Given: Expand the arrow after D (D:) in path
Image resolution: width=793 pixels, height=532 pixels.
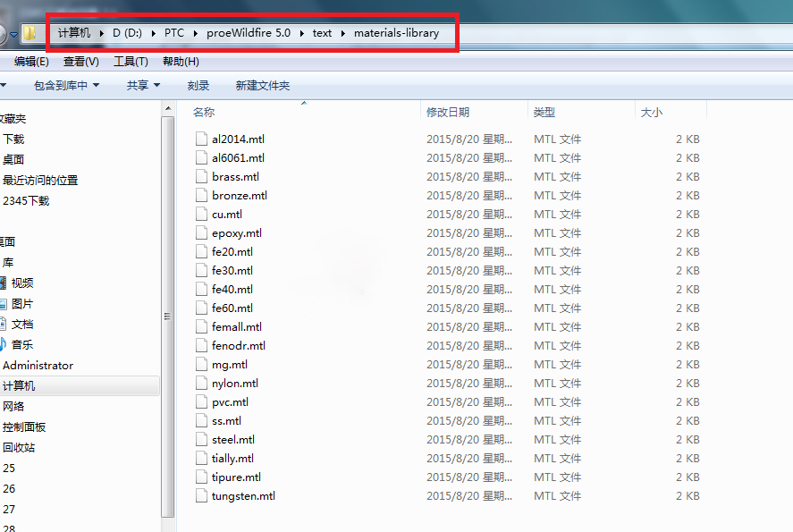Looking at the screenshot, I should click(x=153, y=33).
